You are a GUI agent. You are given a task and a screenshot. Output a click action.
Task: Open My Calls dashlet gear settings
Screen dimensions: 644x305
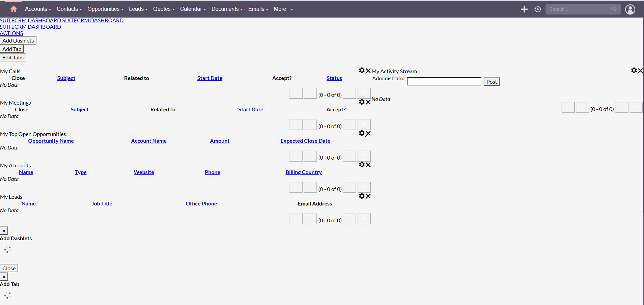[362, 71]
